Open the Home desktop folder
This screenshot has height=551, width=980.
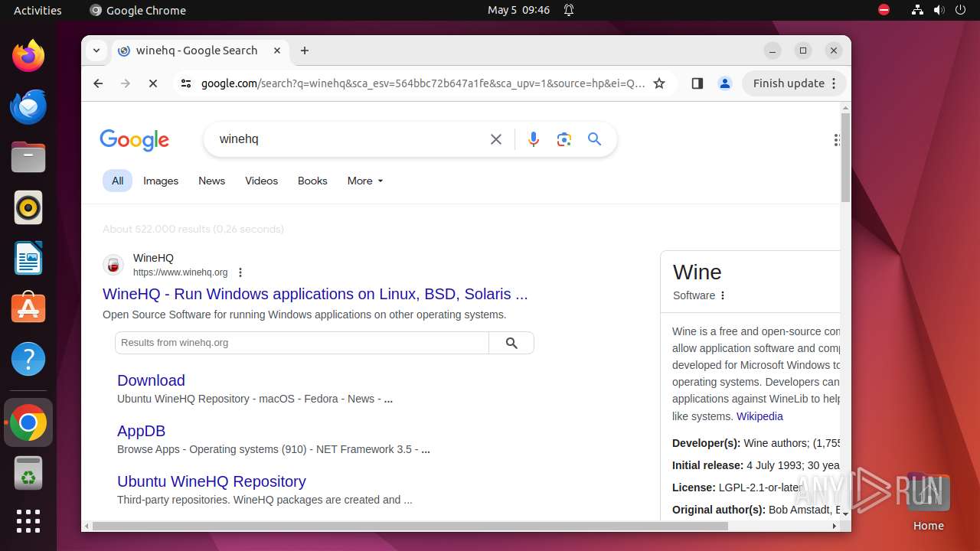coord(928,503)
